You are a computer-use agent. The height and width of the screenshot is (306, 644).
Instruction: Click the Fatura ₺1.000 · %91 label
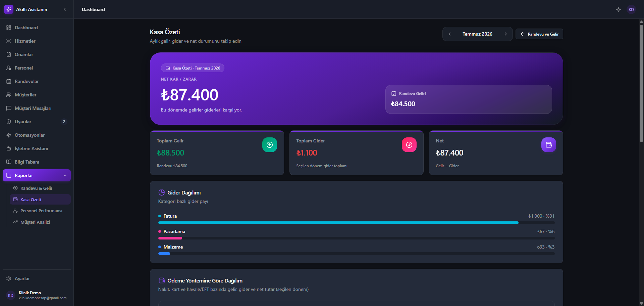pos(541,216)
